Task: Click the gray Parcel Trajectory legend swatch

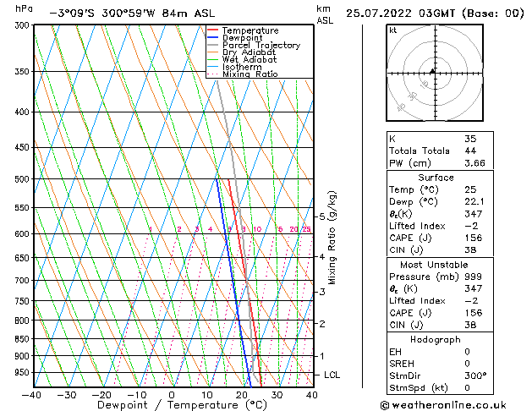Action: pyautogui.click(x=212, y=45)
